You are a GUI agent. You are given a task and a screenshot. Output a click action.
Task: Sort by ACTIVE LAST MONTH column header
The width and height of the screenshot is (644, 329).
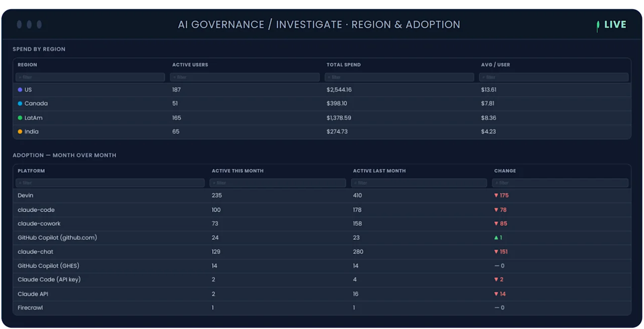coord(379,171)
